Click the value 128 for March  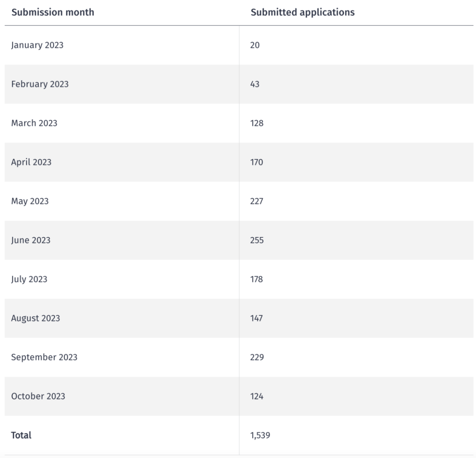tap(257, 123)
